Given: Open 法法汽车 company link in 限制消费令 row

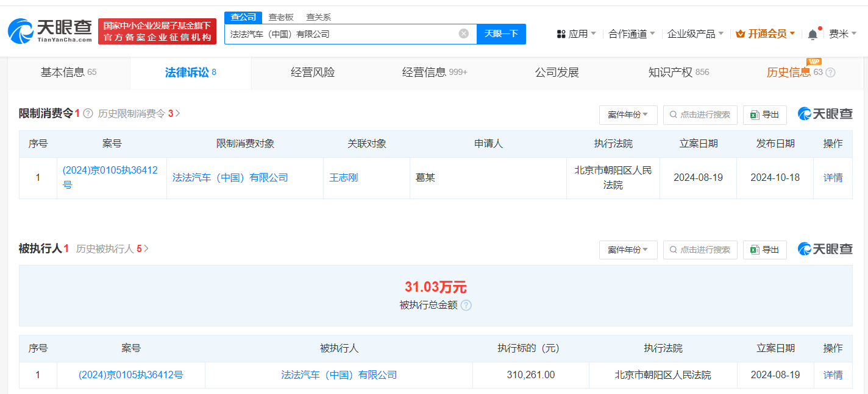Looking at the screenshot, I should click(230, 178).
